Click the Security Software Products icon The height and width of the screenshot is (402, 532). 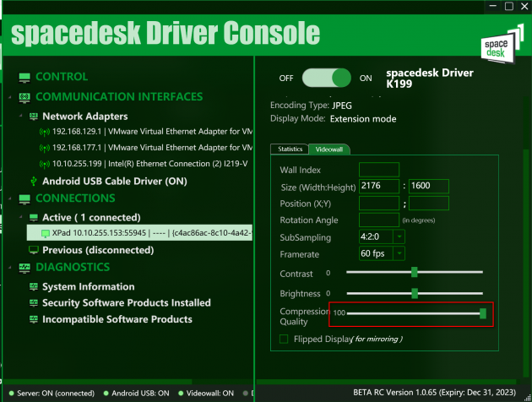point(34,302)
